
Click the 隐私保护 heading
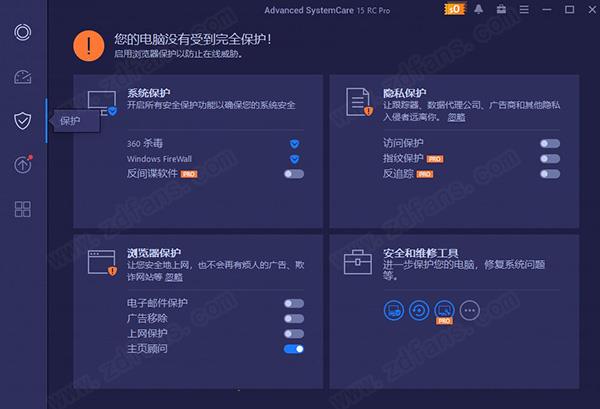coord(405,93)
